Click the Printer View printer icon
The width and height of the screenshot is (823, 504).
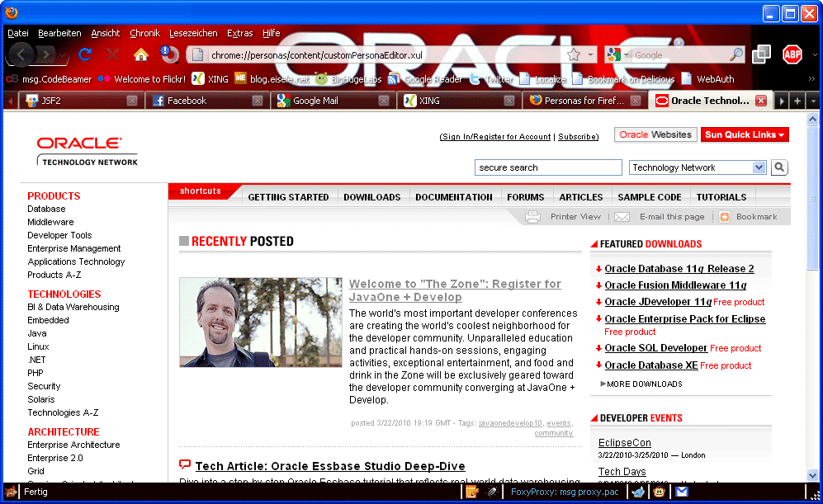click(x=532, y=217)
